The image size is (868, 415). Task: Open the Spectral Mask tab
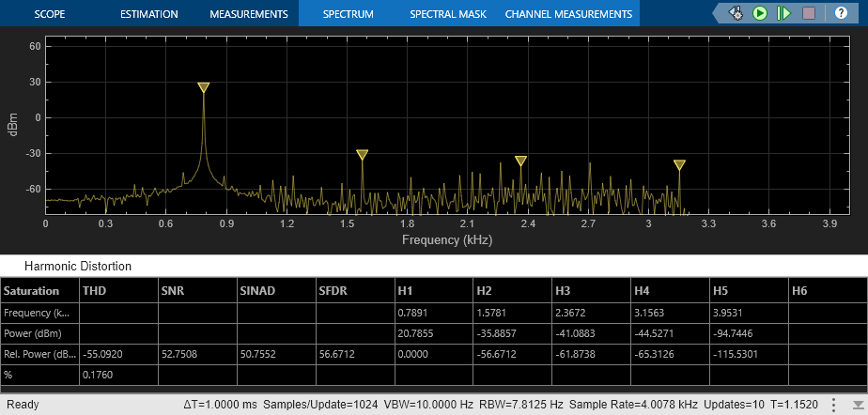[x=446, y=14]
